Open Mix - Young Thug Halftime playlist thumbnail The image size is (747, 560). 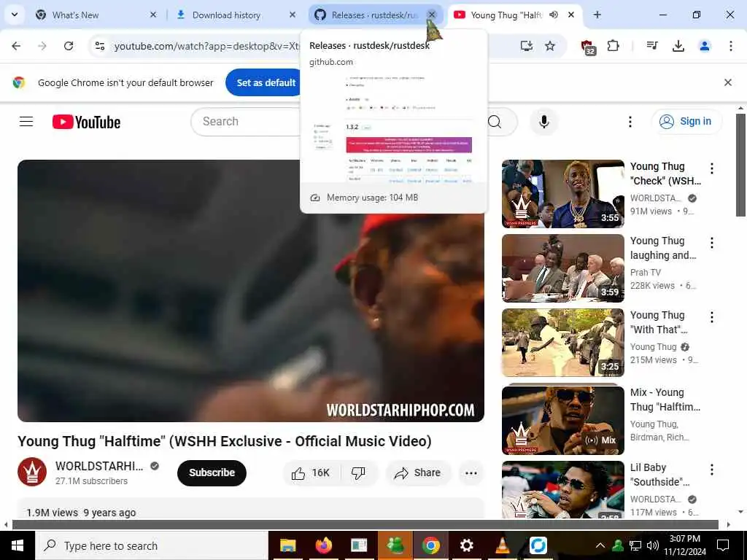pos(563,420)
